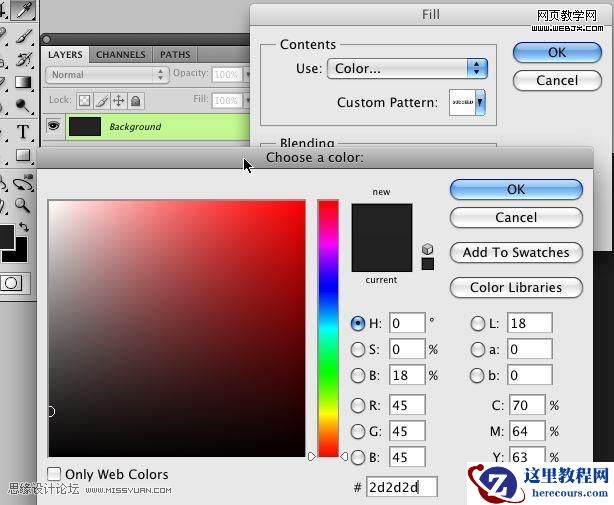
Task: Click the background color swatch in toolbar
Action: click(20, 254)
